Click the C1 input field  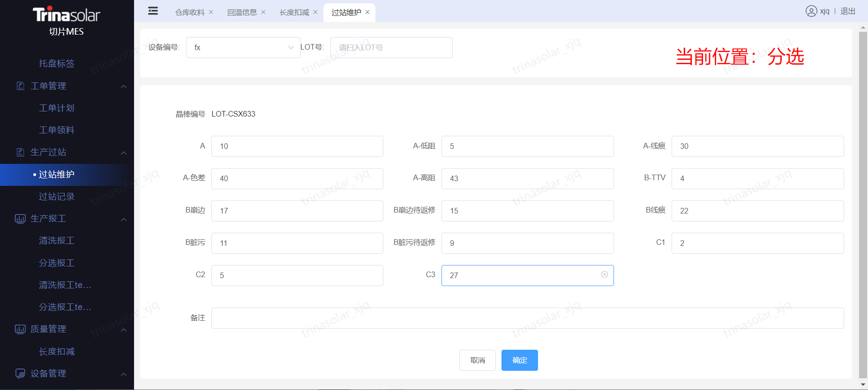click(x=758, y=243)
